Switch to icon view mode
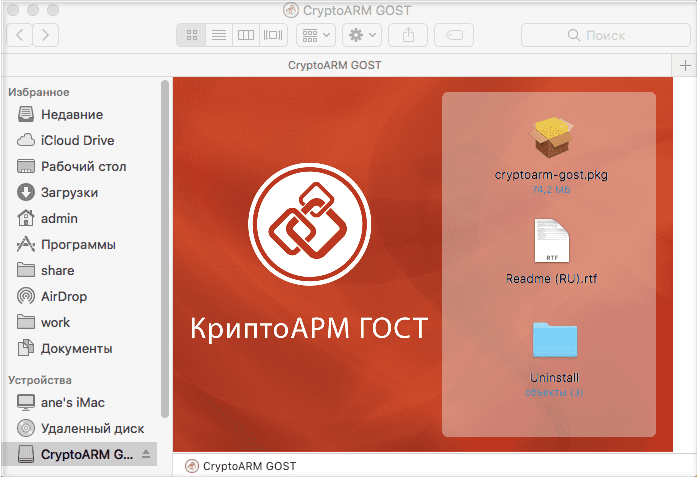Image resolution: width=698 pixels, height=478 pixels. (191, 35)
